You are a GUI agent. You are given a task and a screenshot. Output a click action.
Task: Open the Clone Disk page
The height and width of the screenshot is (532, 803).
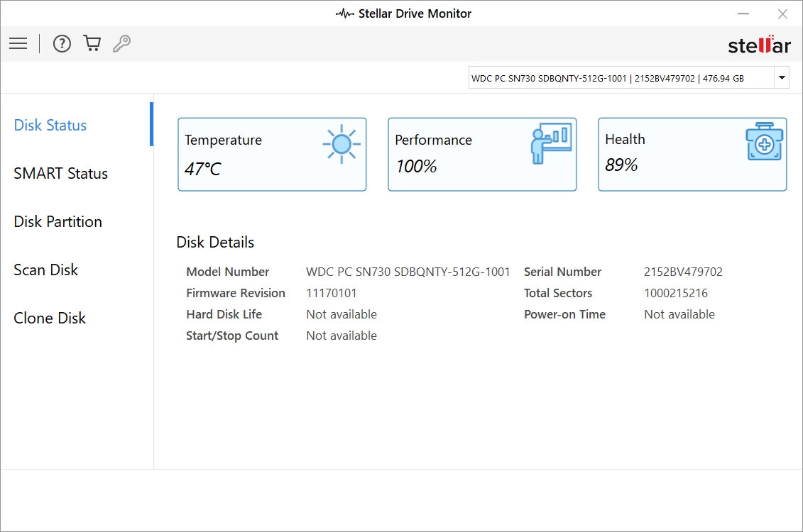tap(50, 318)
